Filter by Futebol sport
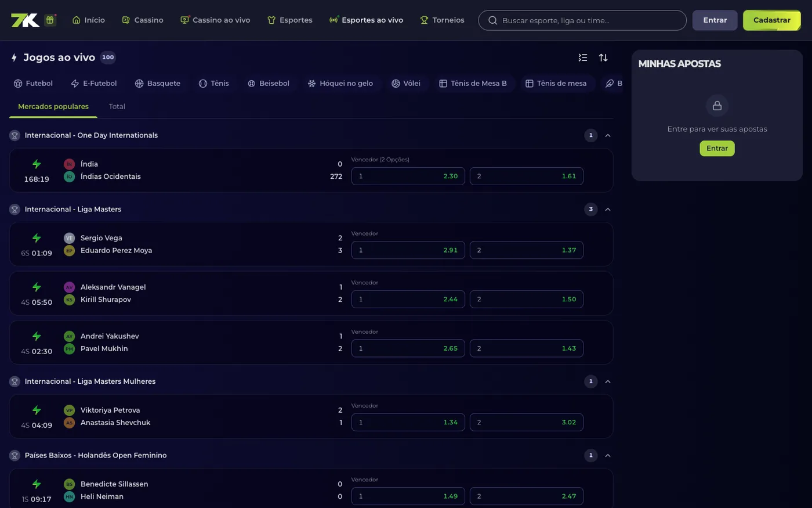 (34, 84)
